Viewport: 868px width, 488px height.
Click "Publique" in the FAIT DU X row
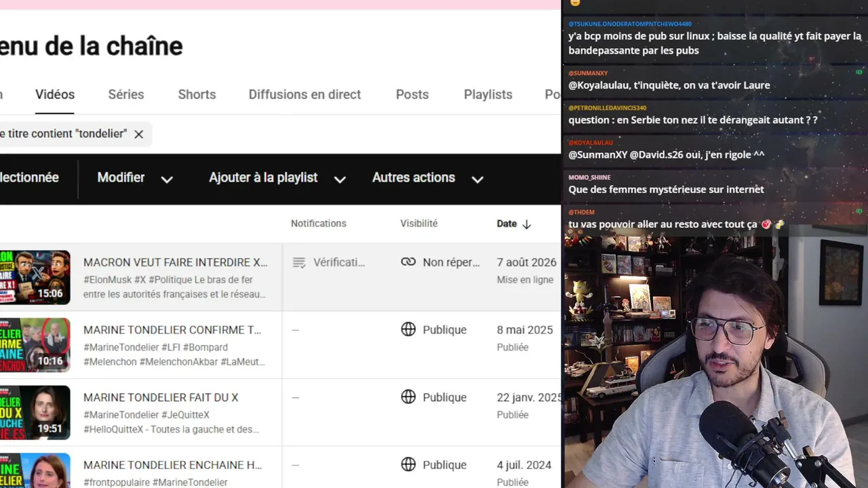coord(445,398)
